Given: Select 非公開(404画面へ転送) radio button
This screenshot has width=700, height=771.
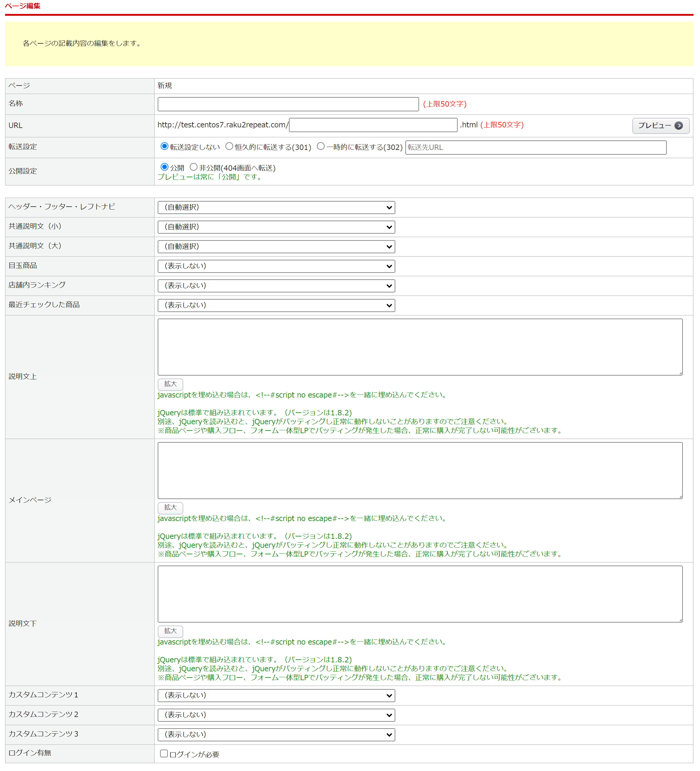Looking at the screenshot, I should tap(194, 167).
